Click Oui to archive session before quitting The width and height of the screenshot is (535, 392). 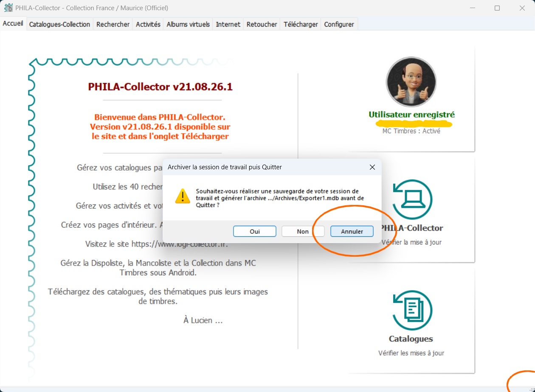pos(255,231)
